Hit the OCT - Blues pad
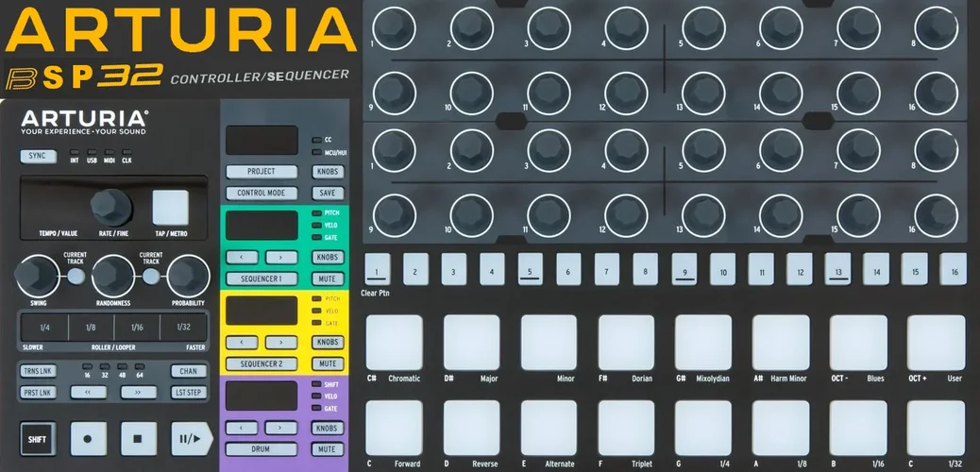 [x=858, y=343]
